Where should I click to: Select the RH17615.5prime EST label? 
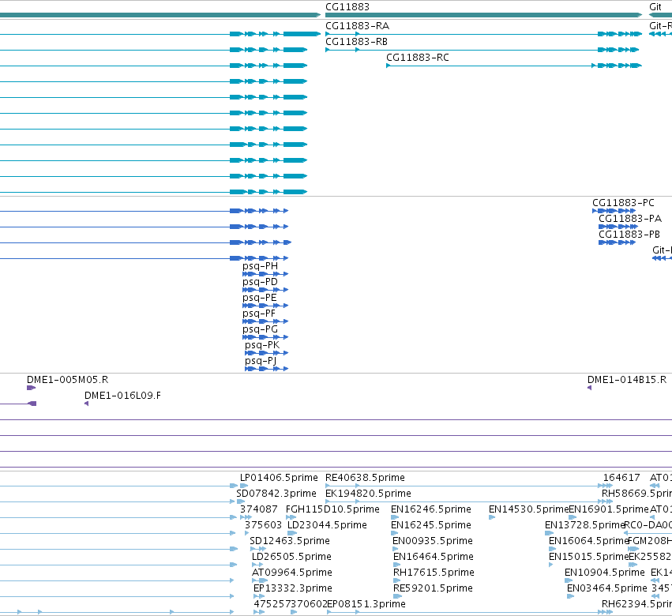click(434, 573)
